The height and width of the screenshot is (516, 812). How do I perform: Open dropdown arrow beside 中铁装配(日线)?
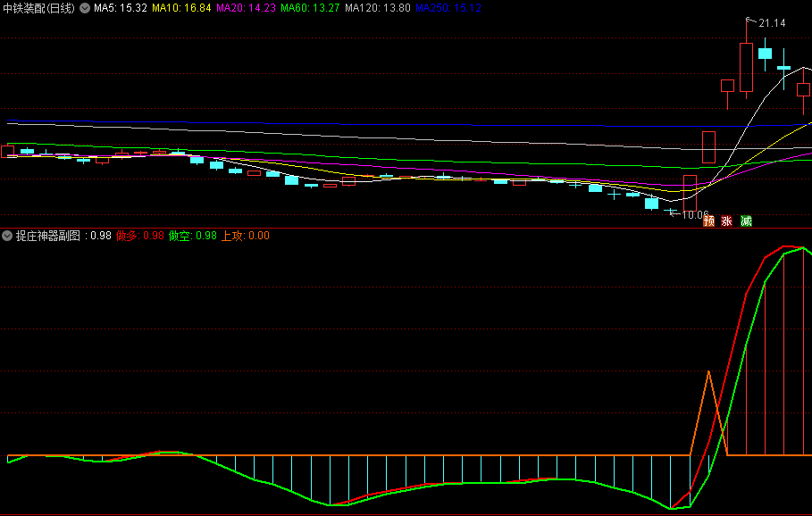click(84, 8)
